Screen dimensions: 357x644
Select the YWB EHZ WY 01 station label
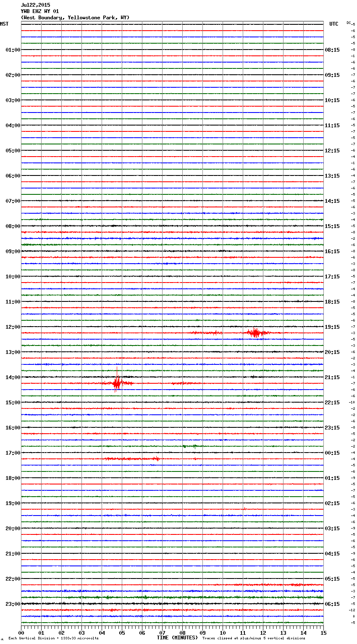click(40, 11)
